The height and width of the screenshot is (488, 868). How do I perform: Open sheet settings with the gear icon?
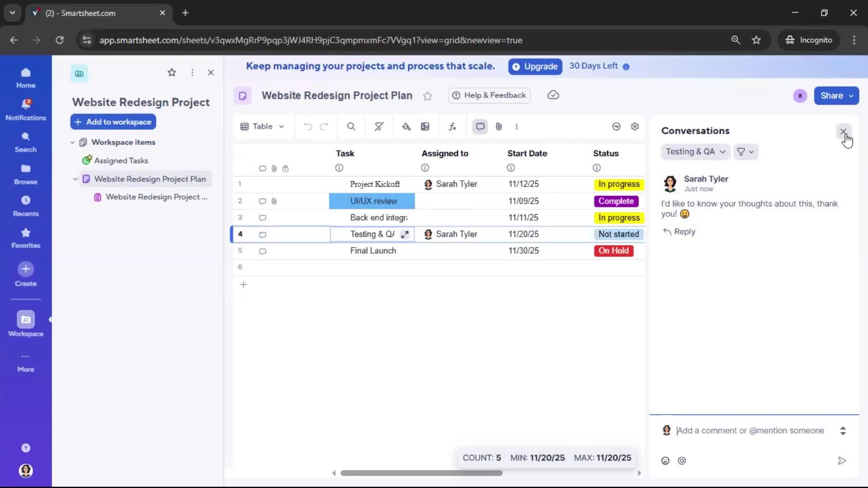[x=635, y=127]
